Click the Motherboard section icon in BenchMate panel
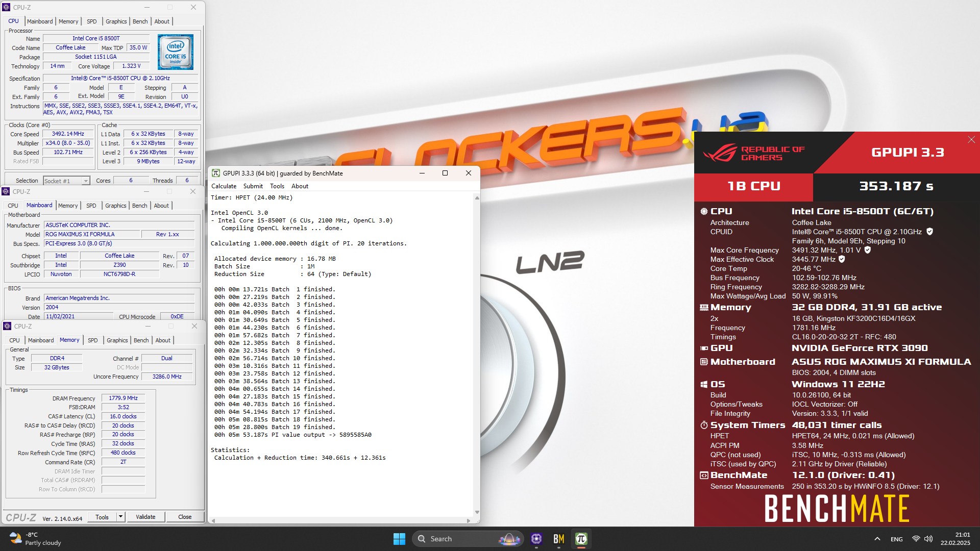The height and width of the screenshot is (551, 980). pos(704,362)
